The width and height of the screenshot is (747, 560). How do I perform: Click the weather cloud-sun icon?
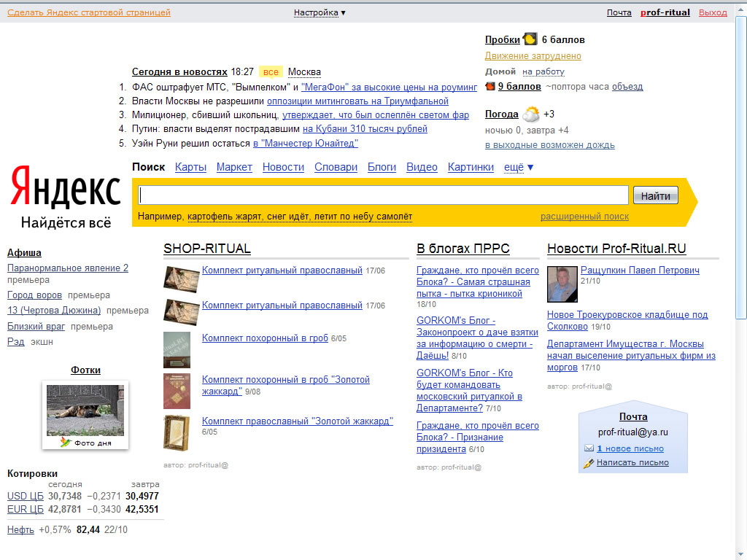[x=531, y=114]
